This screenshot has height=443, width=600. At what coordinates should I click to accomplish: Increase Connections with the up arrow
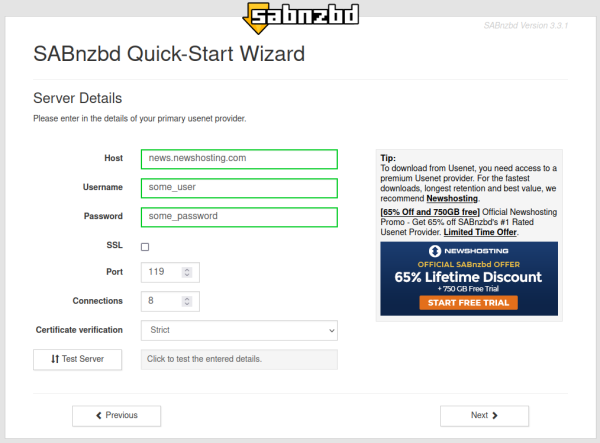pyautogui.click(x=187, y=298)
